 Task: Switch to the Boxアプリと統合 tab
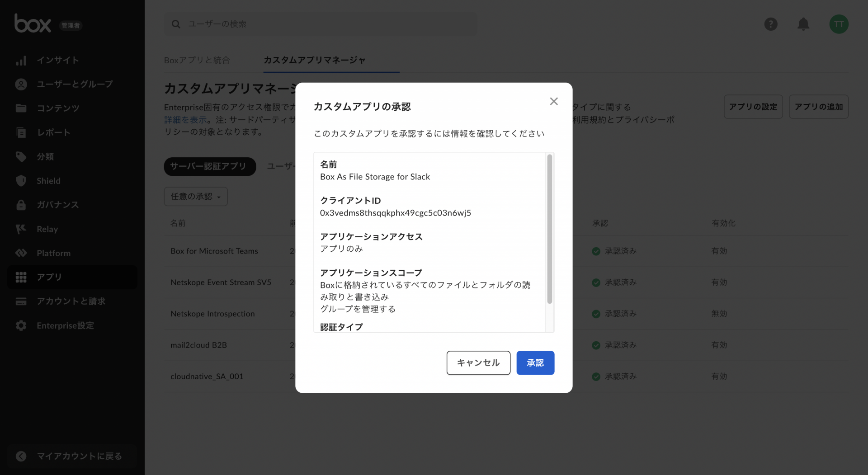197,60
